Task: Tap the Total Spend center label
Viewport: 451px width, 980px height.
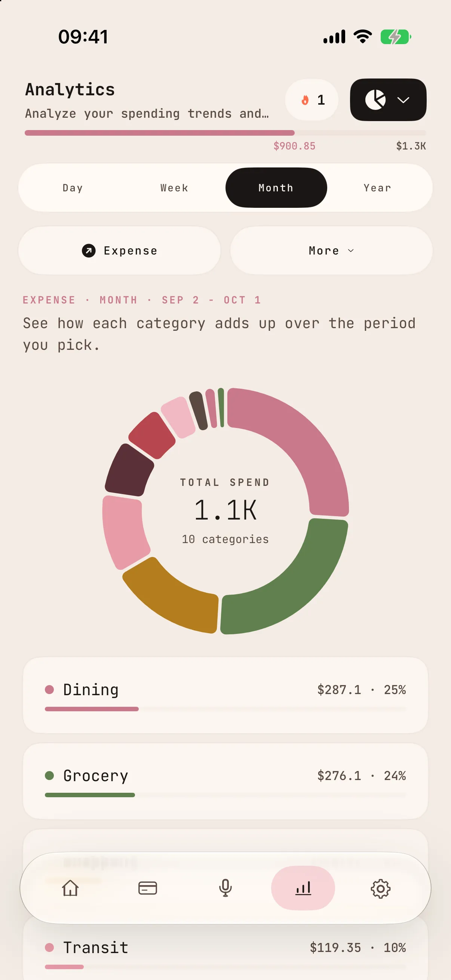Action: (x=225, y=483)
